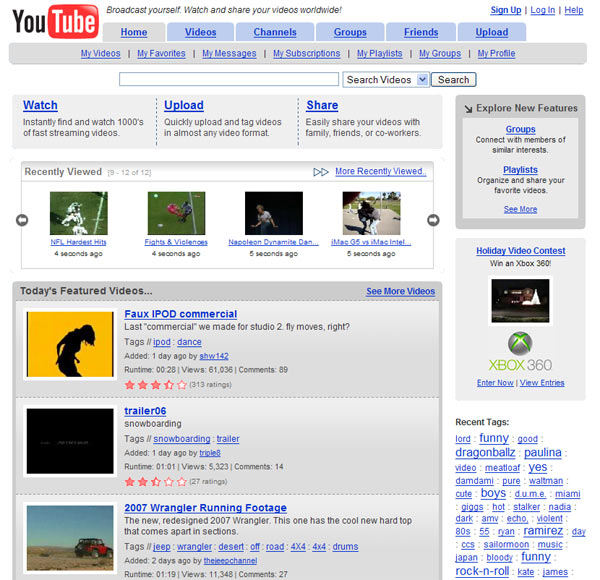
Task: Click the star rating for trailer06
Action: [x=156, y=481]
